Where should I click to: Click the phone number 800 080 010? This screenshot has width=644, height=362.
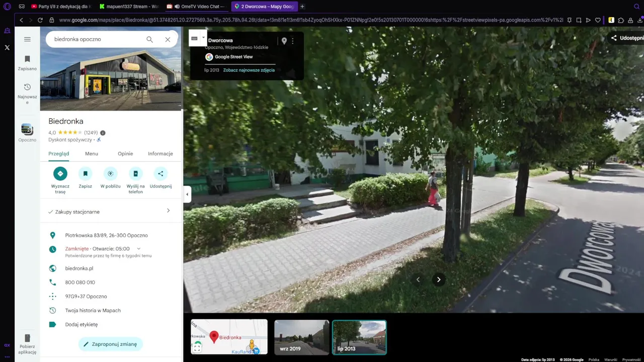coord(80,283)
